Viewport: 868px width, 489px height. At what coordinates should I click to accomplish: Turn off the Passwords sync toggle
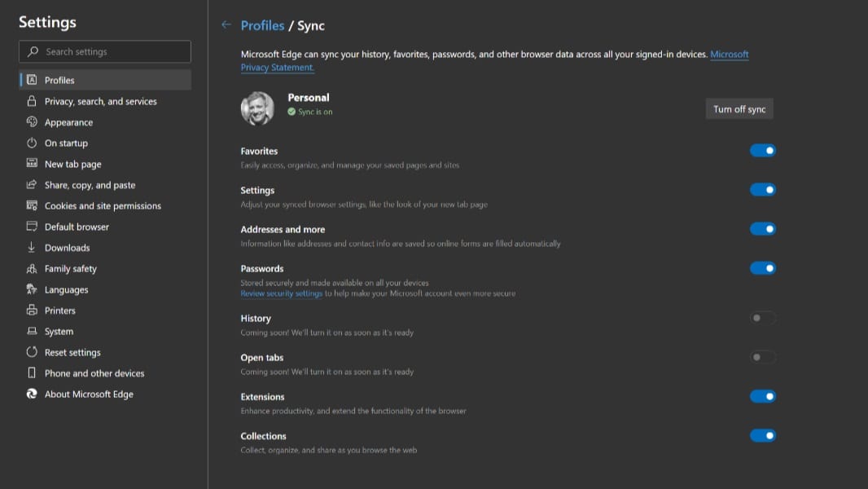[762, 268]
